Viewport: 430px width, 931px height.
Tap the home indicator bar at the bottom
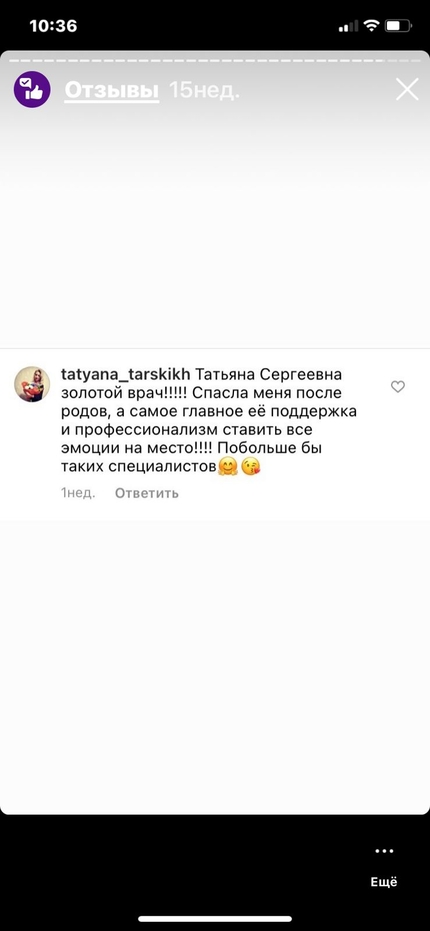pos(215,919)
